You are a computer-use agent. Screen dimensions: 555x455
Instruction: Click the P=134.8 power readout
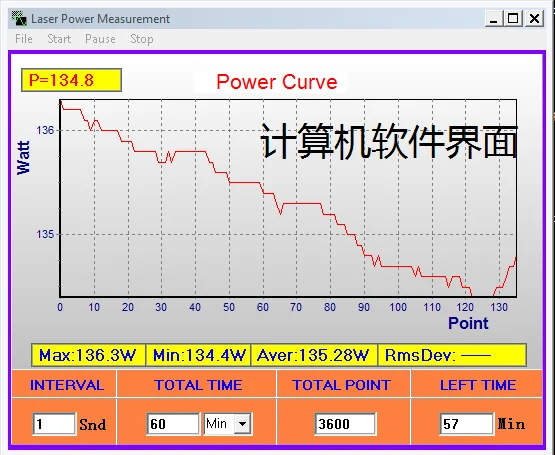click(x=71, y=80)
